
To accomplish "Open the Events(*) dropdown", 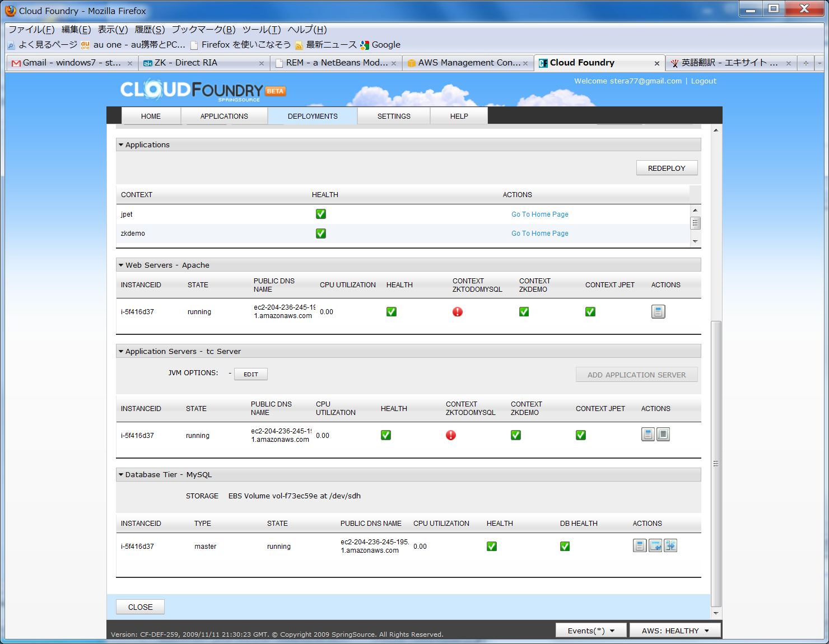I will [x=591, y=631].
